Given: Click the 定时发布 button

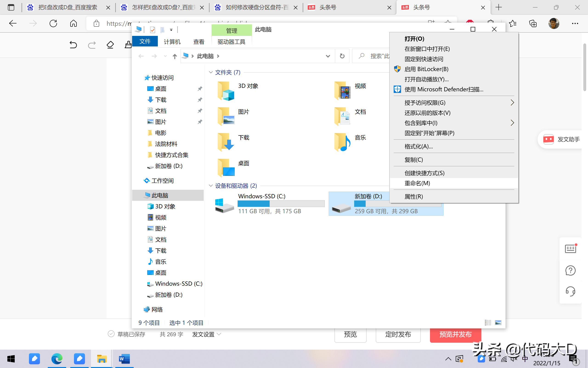Looking at the screenshot, I should (x=398, y=334).
